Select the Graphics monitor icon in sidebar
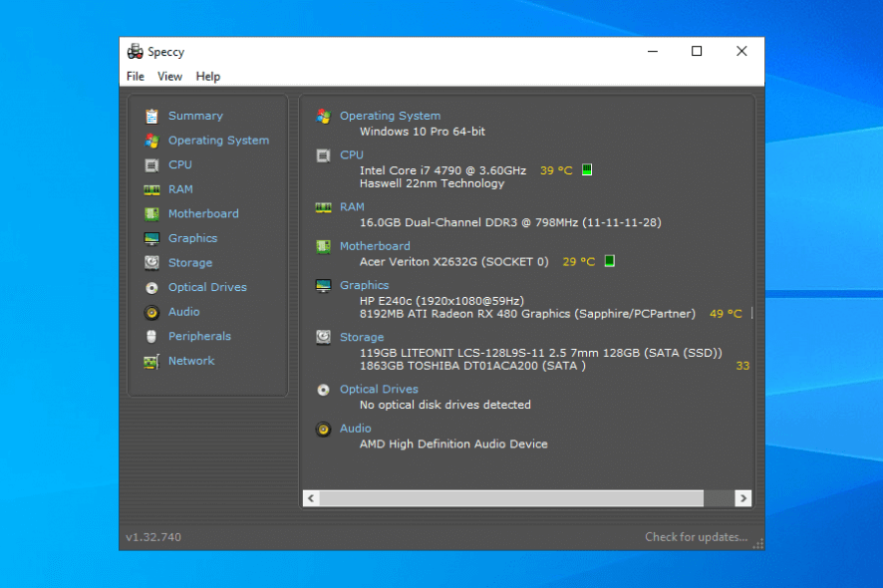This screenshot has height=588, width=883. pyautogui.click(x=151, y=239)
